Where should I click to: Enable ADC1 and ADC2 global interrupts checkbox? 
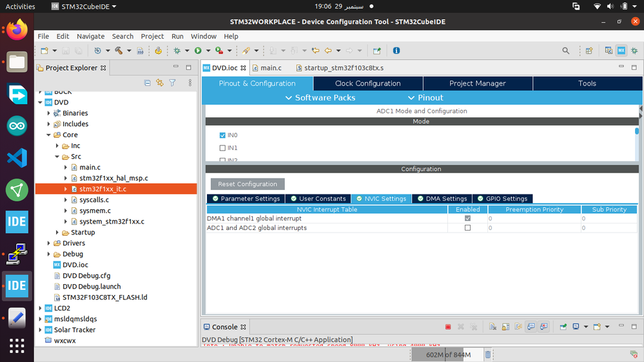pos(467,228)
